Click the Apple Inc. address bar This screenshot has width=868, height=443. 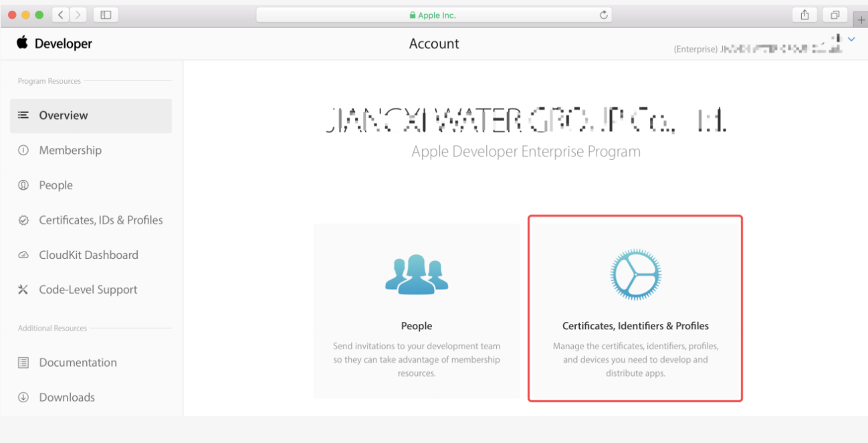pos(433,15)
